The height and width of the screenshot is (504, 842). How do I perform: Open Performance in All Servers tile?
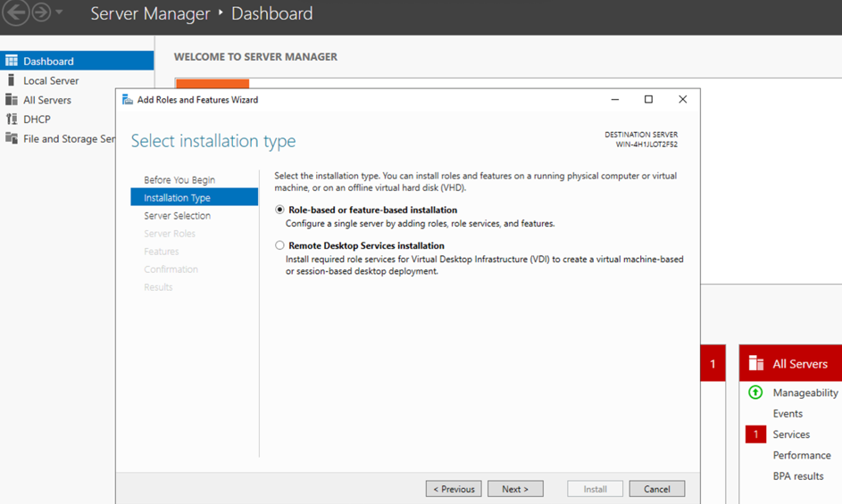click(x=802, y=455)
